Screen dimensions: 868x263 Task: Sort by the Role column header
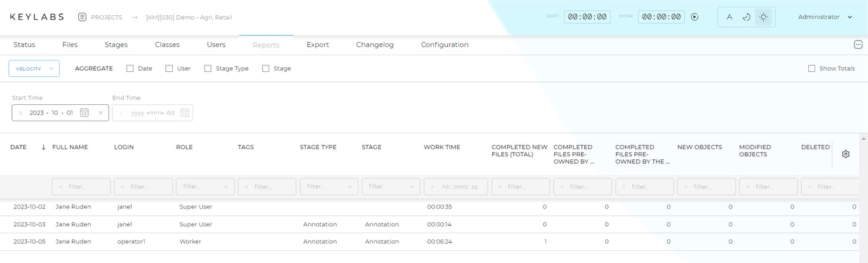coord(184,147)
